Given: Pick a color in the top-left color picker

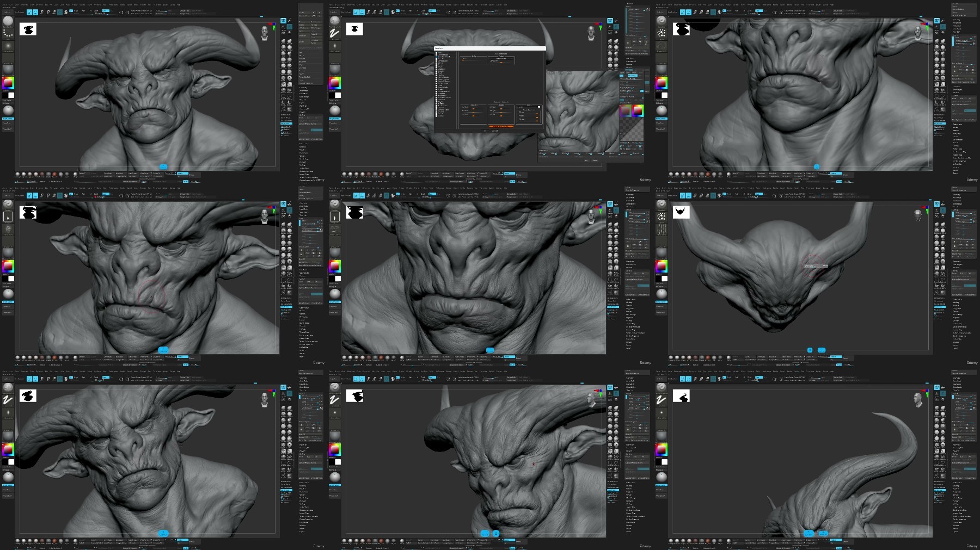Looking at the screenshot, I should click(8, 84).
